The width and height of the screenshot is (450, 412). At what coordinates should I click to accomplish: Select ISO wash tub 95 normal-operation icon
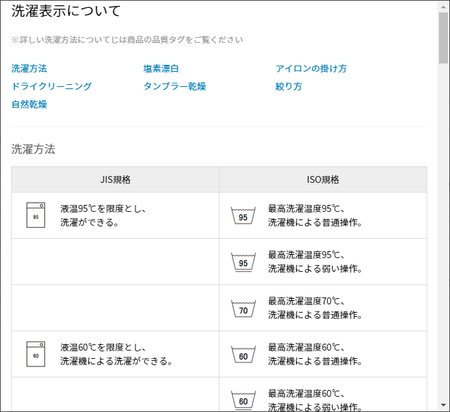[x=243, y=216]
